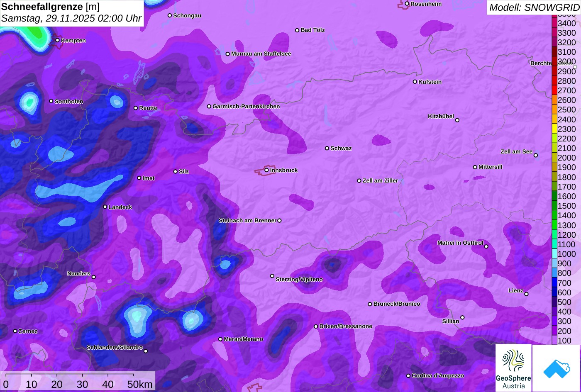This screenshot has height=392, width=581.
Task: Click the Landeck location dot
Action: point(105,207)
